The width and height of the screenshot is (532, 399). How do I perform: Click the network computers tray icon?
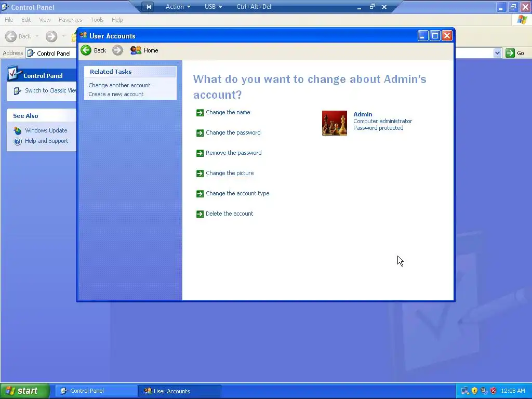[x=465, y=391]
